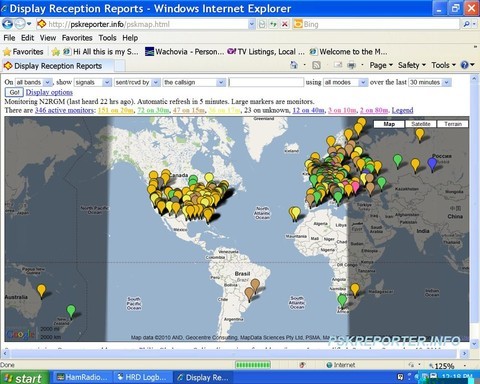Click the Home icon in command bar
The image size is (480, 384).
click(x=294, y=65)
